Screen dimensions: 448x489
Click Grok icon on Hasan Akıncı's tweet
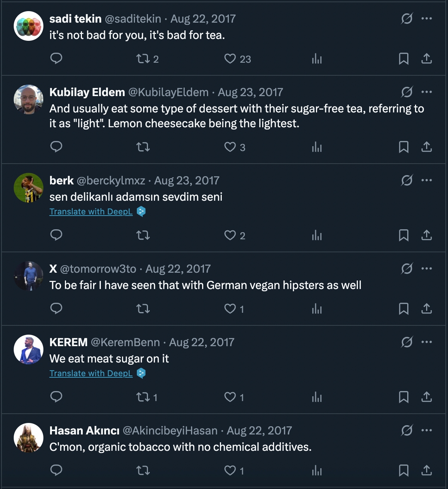407,430
